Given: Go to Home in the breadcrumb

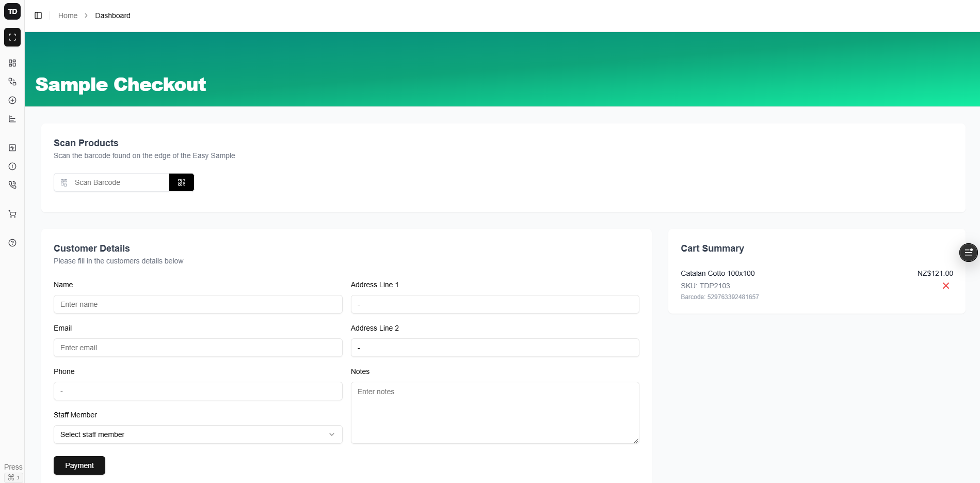Looking at the screenshot, I should pyautogui.click(x=68, y=15).
